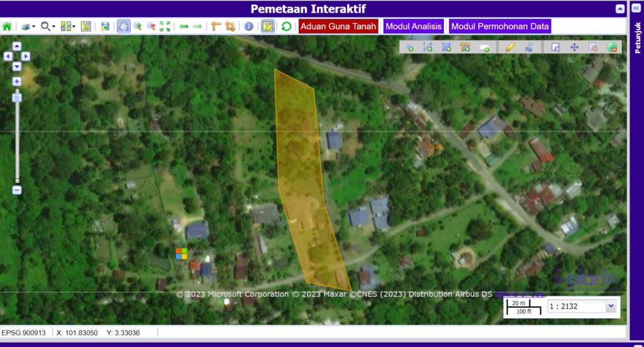
Task: Open Modul Analisis
Action: pyautogui.click(x=413, y=26)
